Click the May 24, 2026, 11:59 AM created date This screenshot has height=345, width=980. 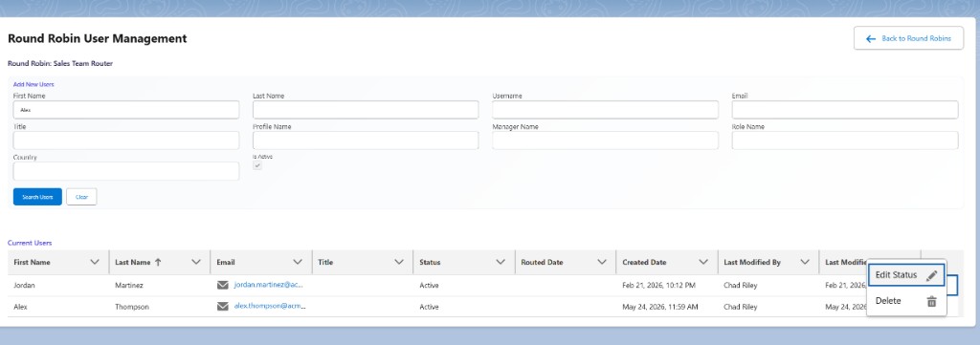[660, 307]
